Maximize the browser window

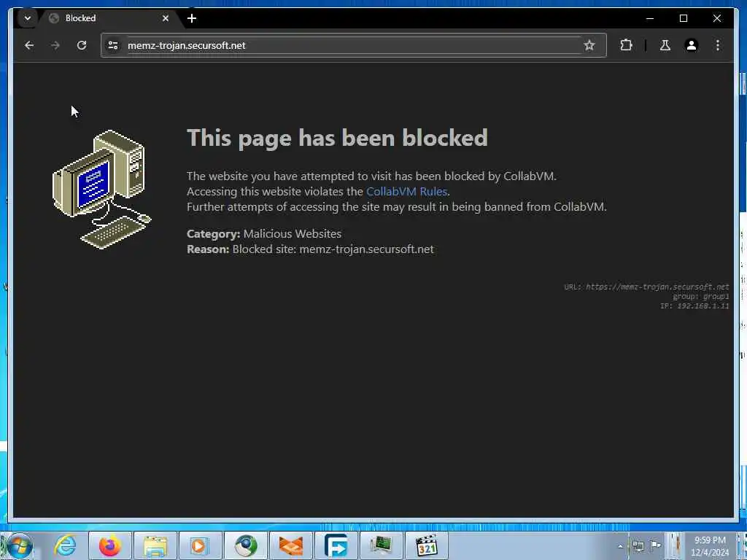(x=683, y=18)
